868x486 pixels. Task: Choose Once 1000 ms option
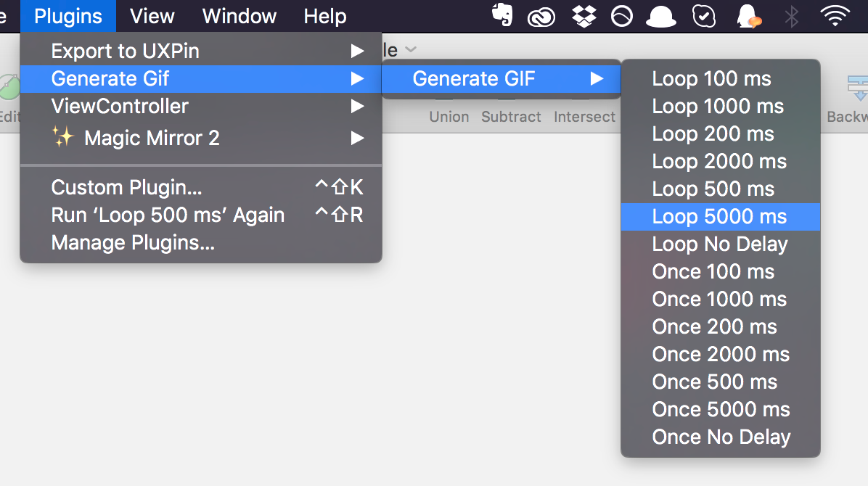pyautogui.click(x=720, y=299)
